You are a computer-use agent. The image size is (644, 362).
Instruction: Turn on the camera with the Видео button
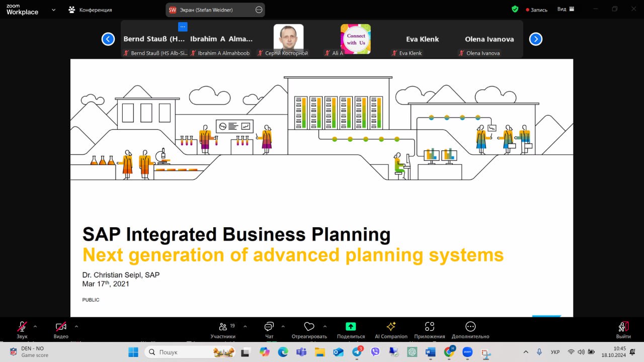[61, 327]
